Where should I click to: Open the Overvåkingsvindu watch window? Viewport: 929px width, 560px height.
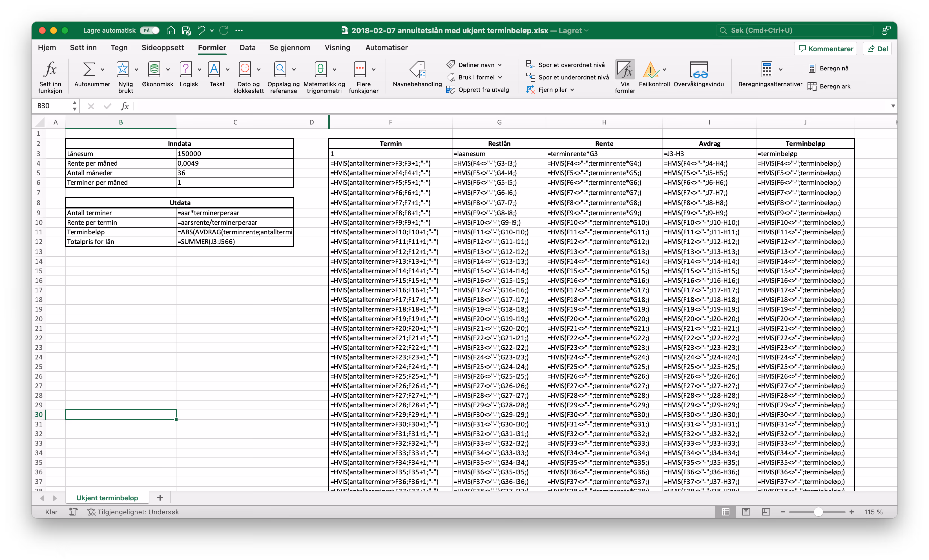698,74
